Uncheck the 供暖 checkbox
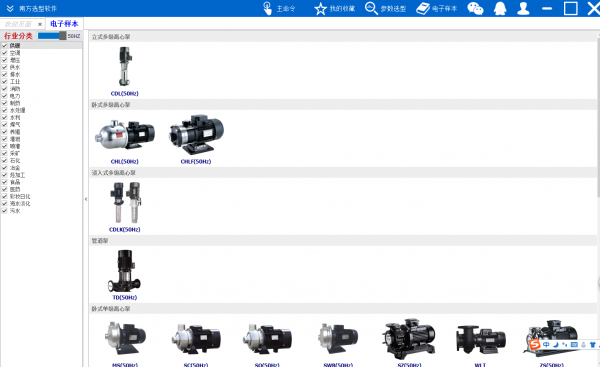Image resolution: width=600 pixels, height=367 pixels. click(x=5, y=46)
